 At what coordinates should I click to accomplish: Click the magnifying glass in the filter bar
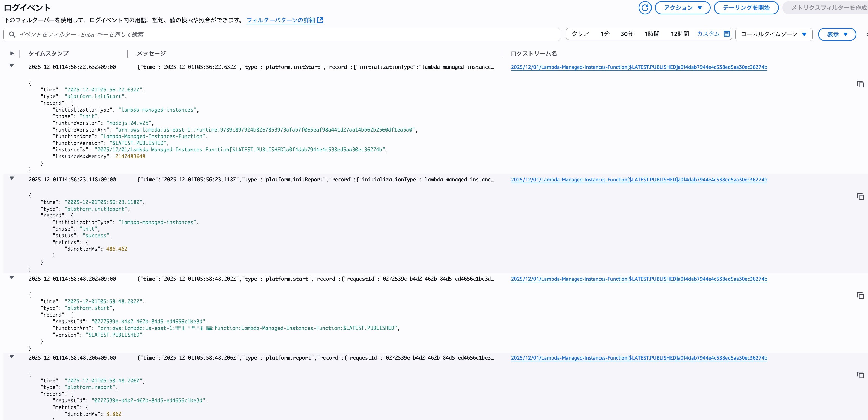point(12,34)
